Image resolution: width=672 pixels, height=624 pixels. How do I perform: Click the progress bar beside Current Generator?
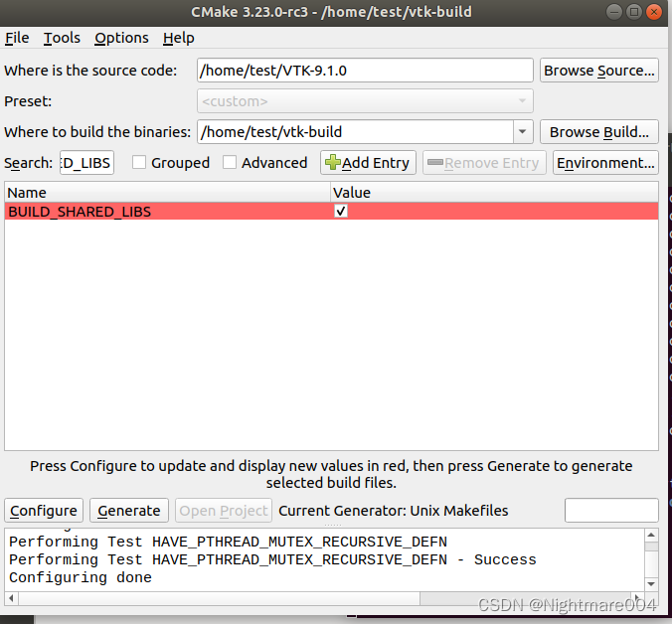pos(611,510)
